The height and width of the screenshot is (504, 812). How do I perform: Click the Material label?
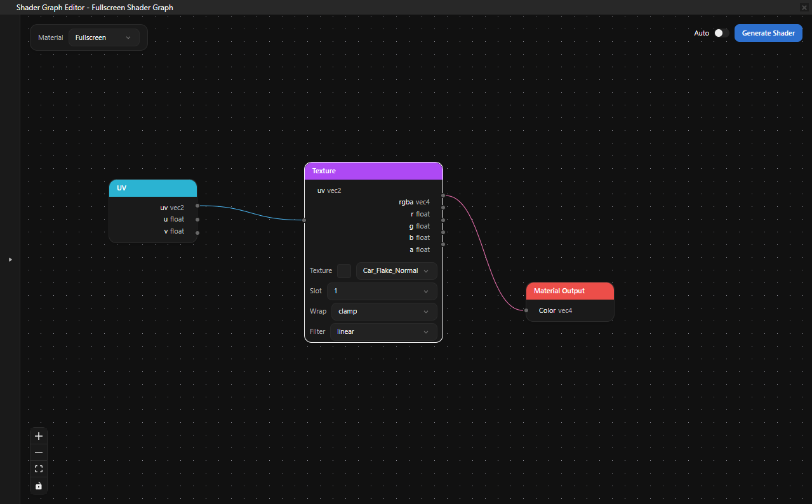(51, 37)
